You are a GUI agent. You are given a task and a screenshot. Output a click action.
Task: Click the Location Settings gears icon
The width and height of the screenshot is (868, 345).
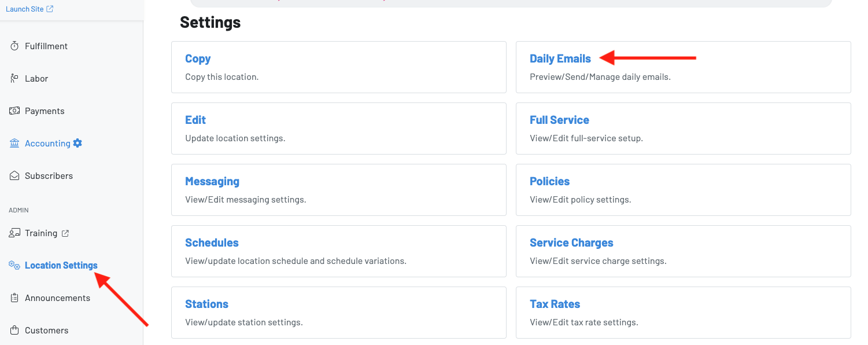coord(14,265)
